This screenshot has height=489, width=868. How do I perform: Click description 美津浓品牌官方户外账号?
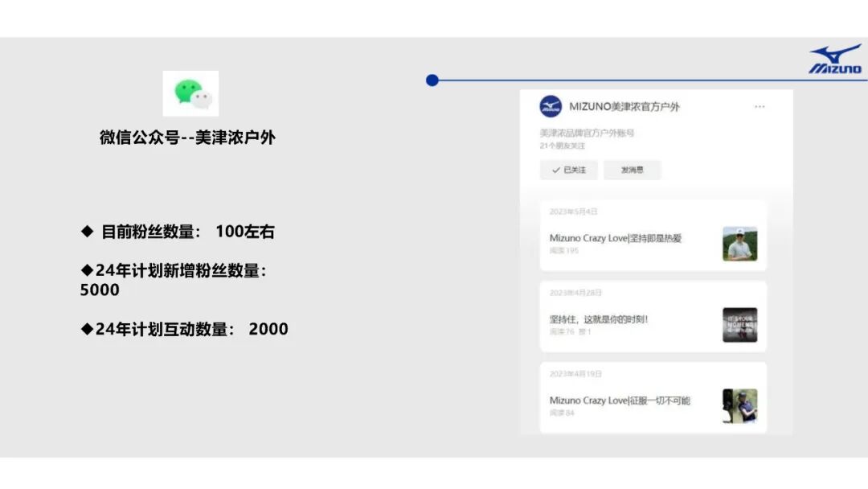click(587, 133)
